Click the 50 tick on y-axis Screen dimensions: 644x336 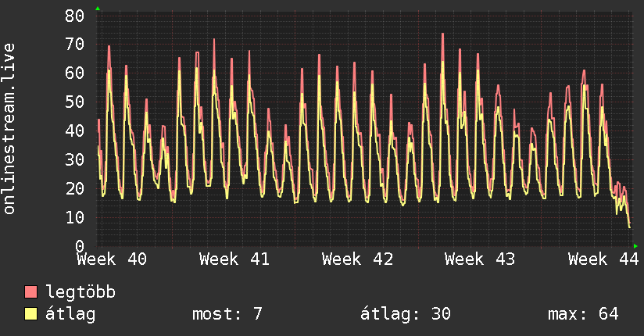click(75, 102)
